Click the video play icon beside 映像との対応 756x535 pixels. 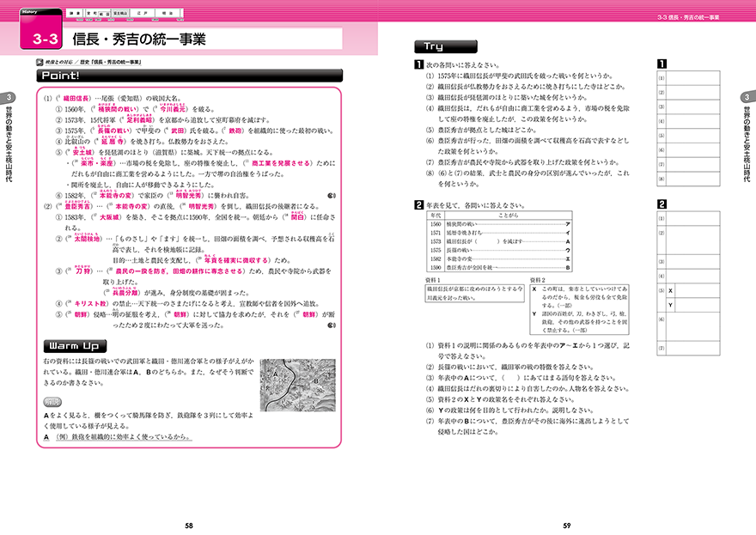[39, 62]
